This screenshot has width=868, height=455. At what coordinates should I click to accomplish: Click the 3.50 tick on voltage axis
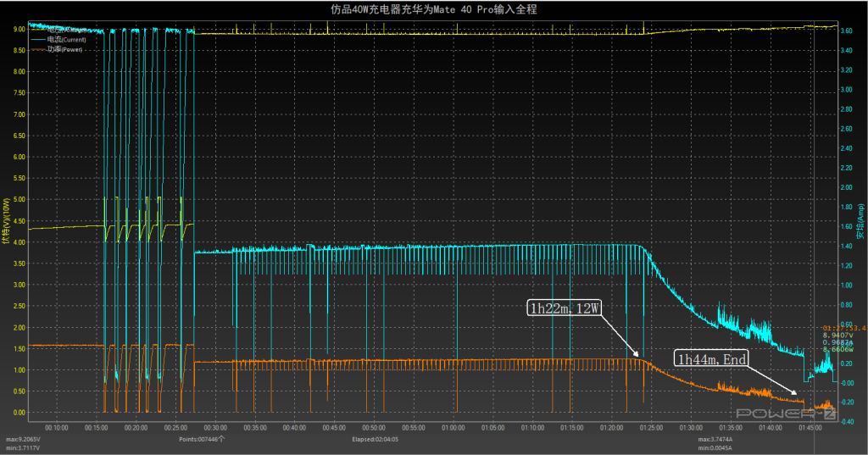(19, 264)
